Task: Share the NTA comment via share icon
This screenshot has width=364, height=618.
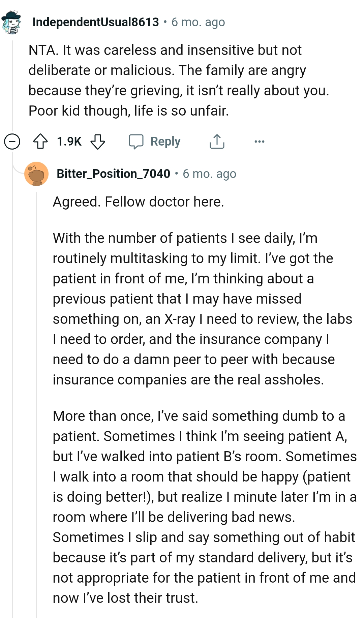Action: 217,142
